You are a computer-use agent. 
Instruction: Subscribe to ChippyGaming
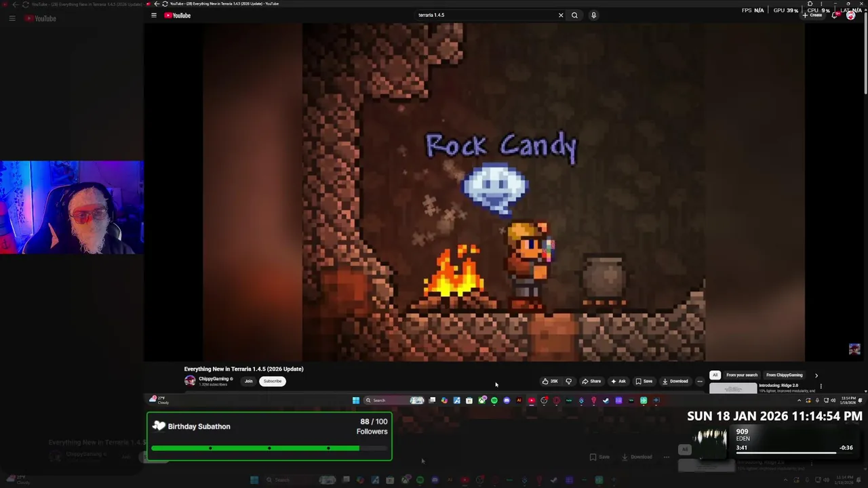[x=273, y=381]
